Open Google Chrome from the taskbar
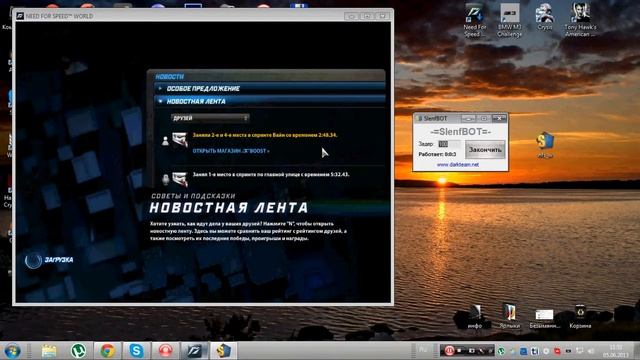The image size is (640, 360). pos(107,351)
